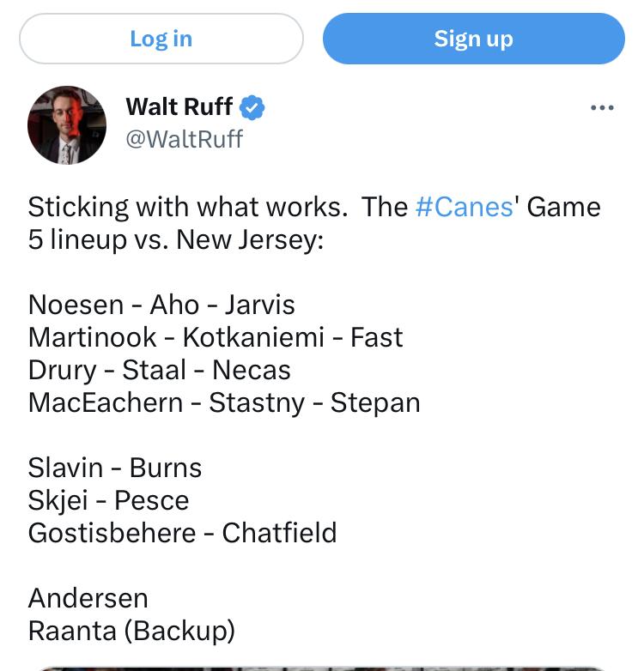Open the Walt Ruff display name link

tap(179, 106)
